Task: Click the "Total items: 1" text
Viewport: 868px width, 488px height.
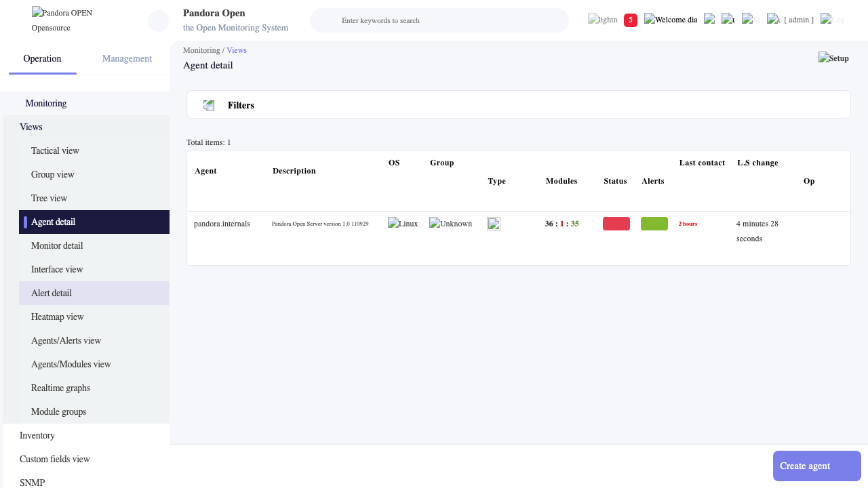Action: 209,142
